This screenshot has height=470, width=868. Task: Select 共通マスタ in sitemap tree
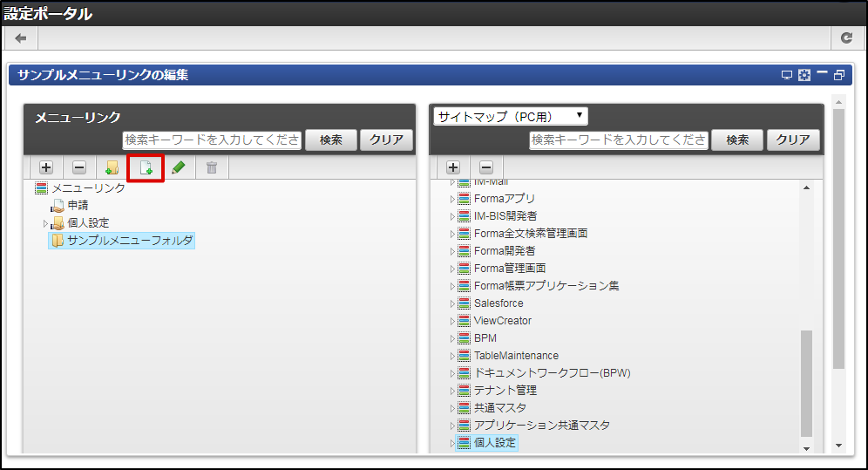[500, 408]
